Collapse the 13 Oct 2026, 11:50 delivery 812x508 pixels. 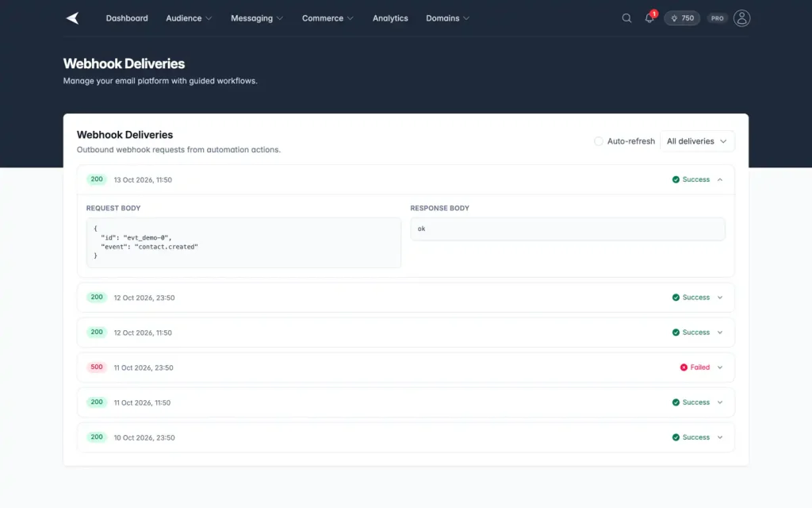(x=405, y=180)
